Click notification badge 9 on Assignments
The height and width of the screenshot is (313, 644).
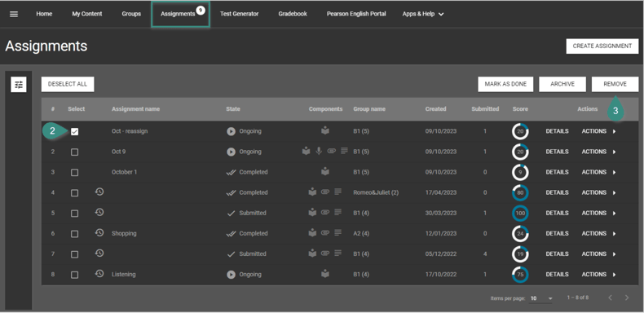point(200,11)
